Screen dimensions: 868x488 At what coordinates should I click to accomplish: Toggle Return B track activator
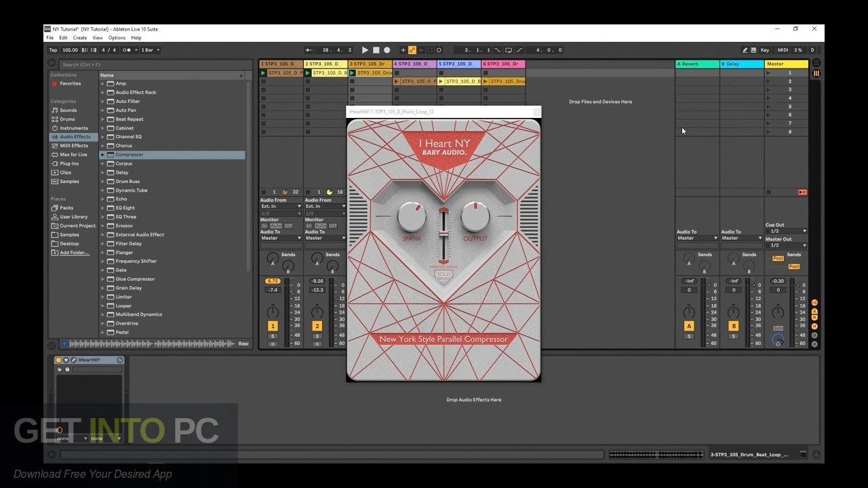click(x=733, y=327)
